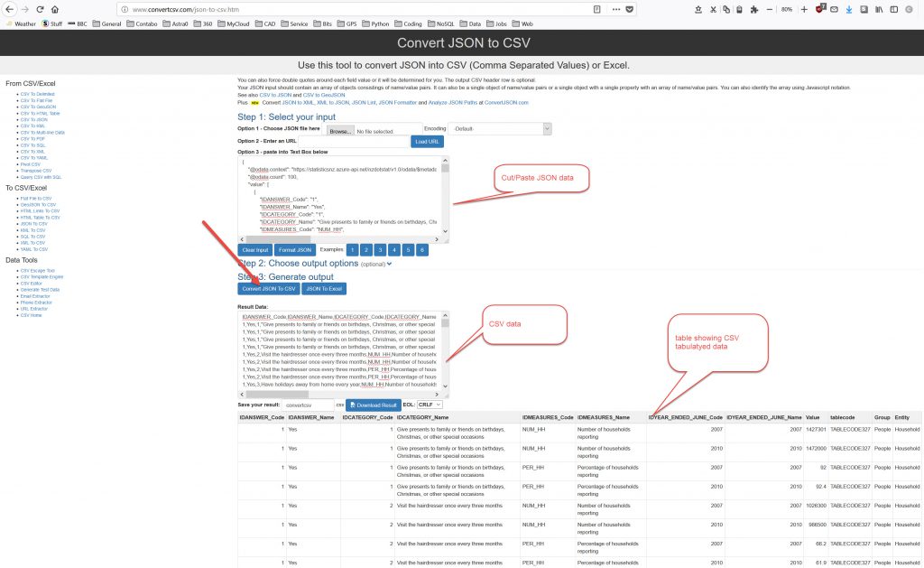The height and width of the screenshot is (568, 924).
Task: Click the Download Result button
Action: (373, 405)
